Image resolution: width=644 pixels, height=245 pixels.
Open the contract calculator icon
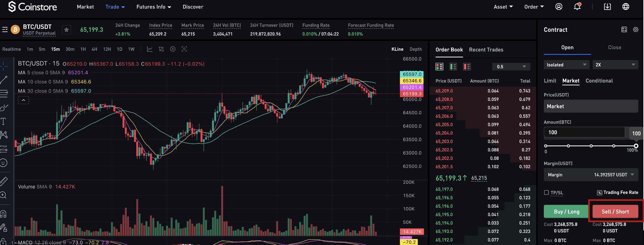tap(624, 30)
